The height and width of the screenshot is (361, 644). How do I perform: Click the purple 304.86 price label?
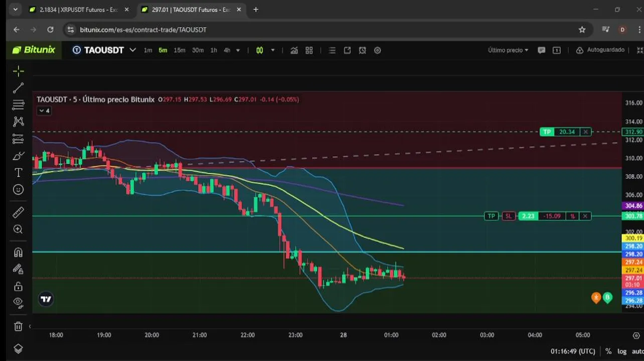tap(632, 206)
